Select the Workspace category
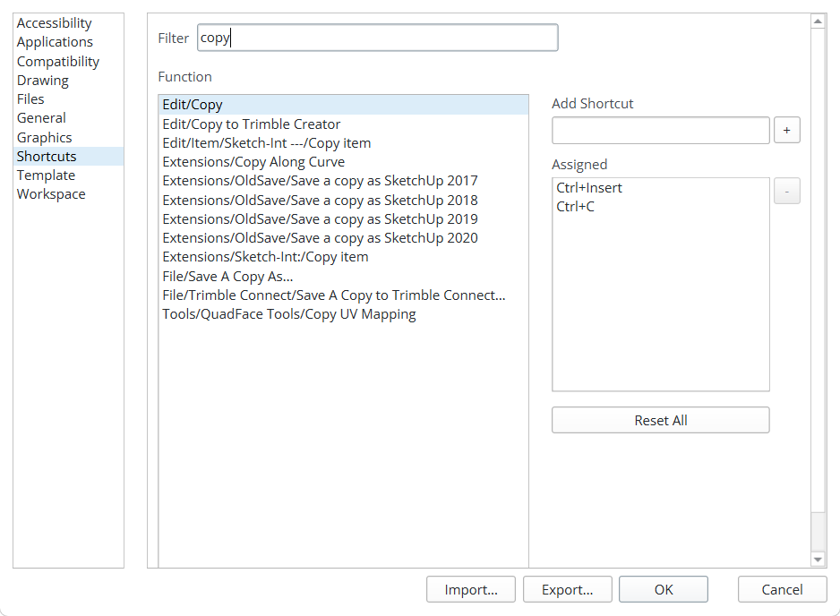The width and height of the screenshot is (840, 616). [51, 194]
